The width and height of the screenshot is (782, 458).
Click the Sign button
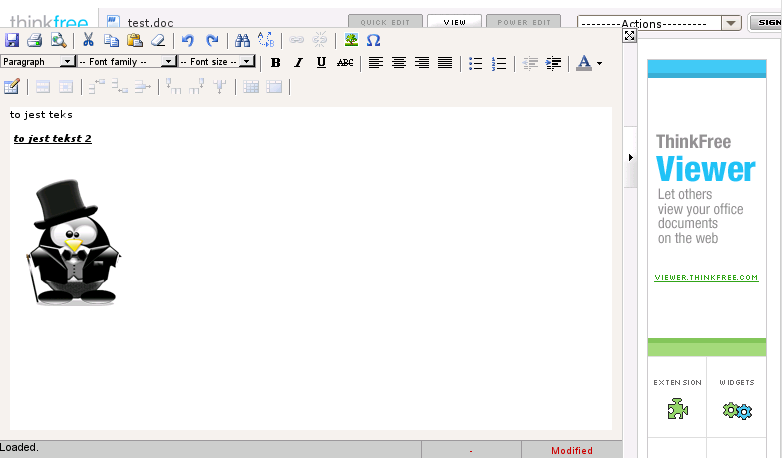point(765,22)
